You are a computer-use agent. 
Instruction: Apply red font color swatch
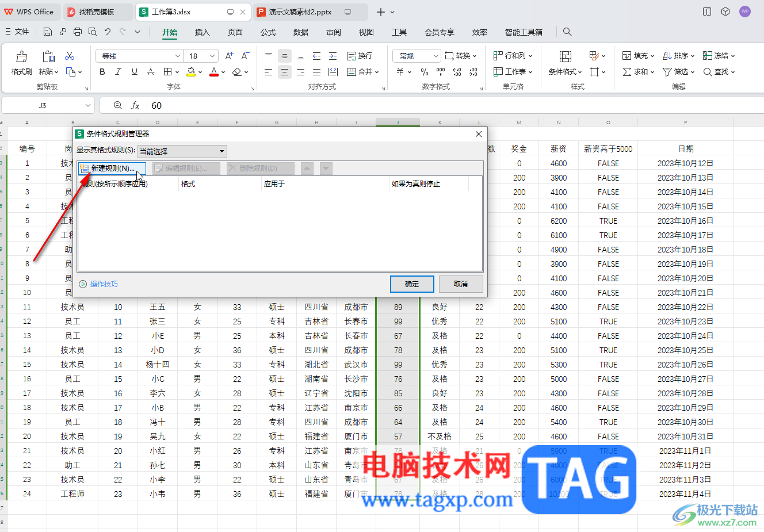pyautogui.click(x=214, y=72)
